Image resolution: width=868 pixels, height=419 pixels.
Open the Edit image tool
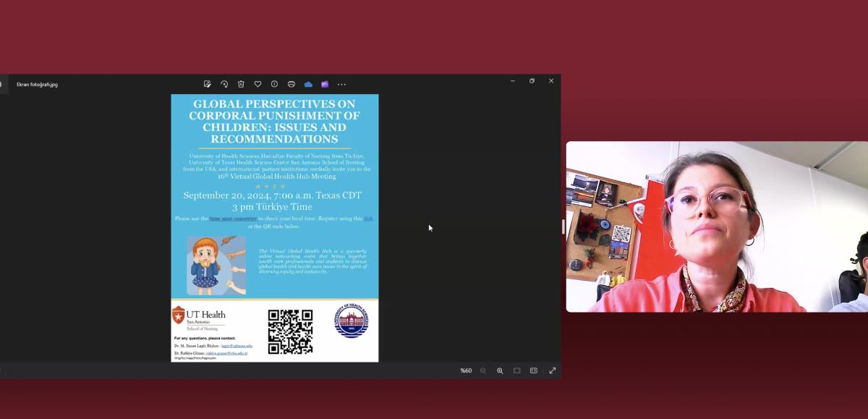pos(208,84)
